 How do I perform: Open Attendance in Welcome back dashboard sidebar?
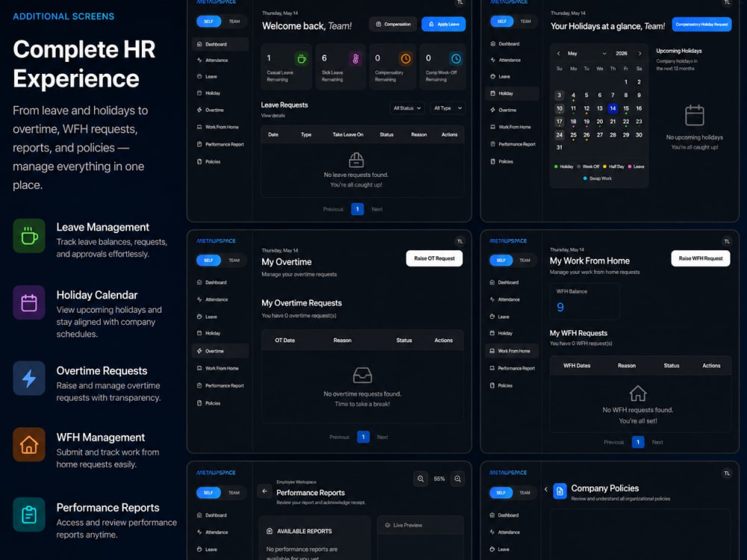213,60
